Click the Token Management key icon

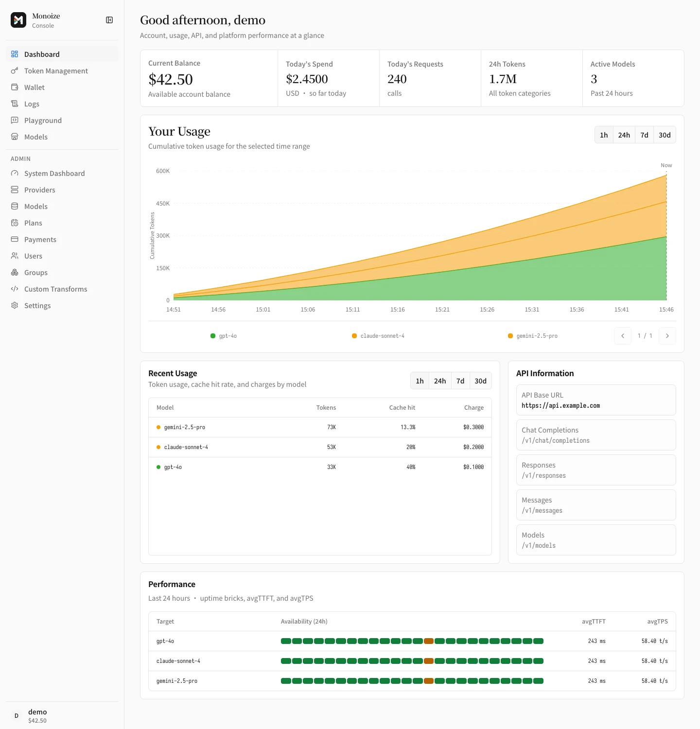tap(15, 70)
